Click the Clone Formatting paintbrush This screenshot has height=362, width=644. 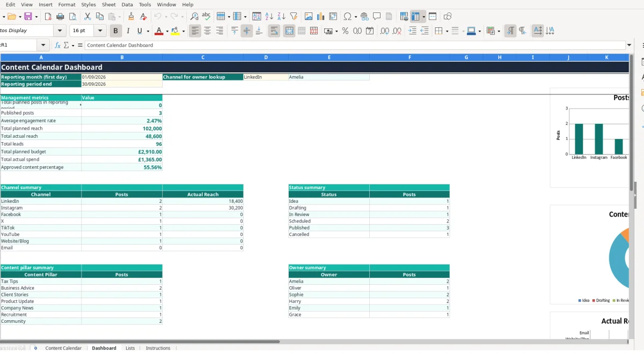(131, 17)
